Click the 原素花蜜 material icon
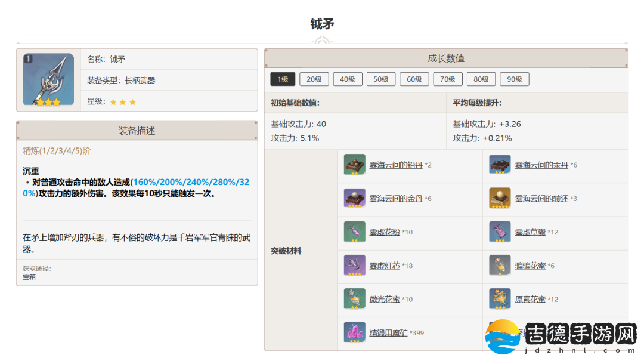The height and width of the screenshot is (358, 644). (x=500, y=299)
